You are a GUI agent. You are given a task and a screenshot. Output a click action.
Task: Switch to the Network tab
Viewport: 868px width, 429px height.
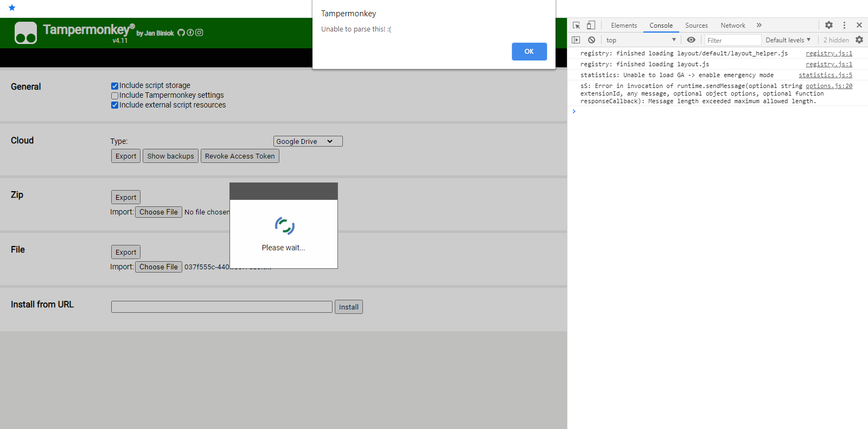coord(733,26)
